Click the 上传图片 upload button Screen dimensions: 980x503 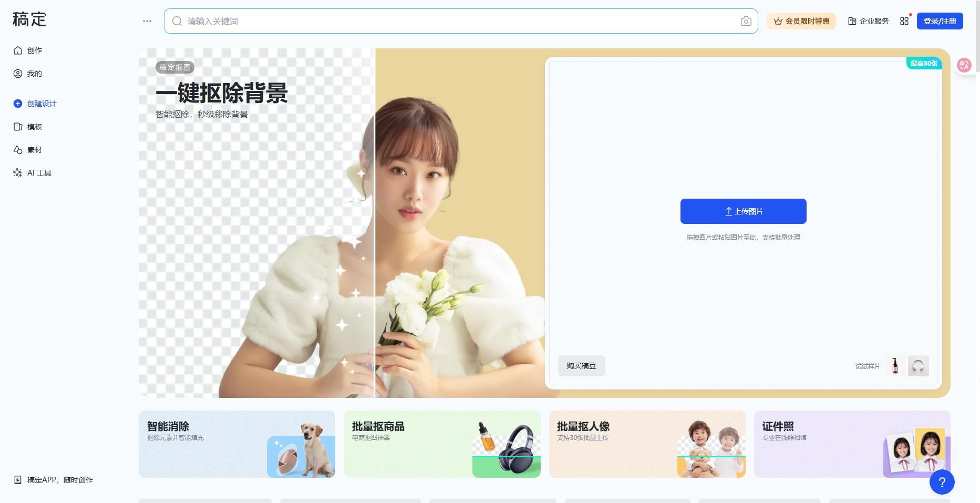(x=743, y=211)
